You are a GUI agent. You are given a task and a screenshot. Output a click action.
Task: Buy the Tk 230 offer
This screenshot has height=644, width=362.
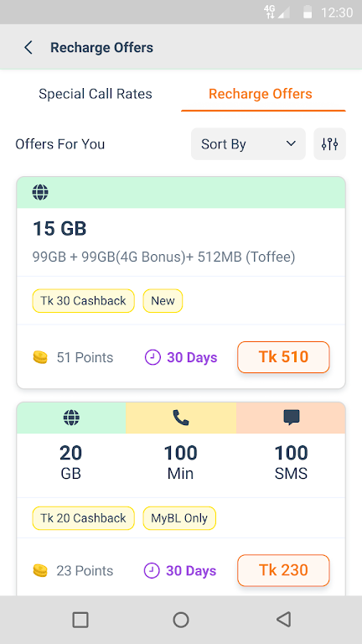coord(283,570)
